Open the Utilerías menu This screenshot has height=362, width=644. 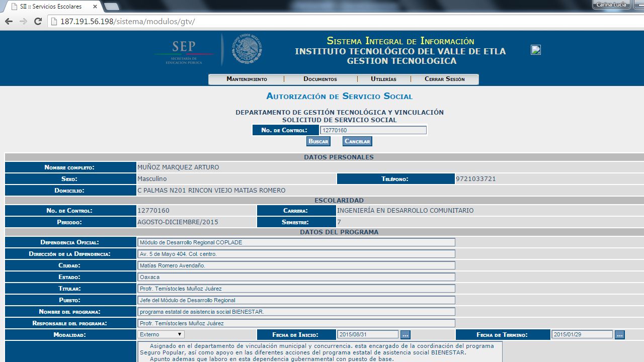[383, 79]
